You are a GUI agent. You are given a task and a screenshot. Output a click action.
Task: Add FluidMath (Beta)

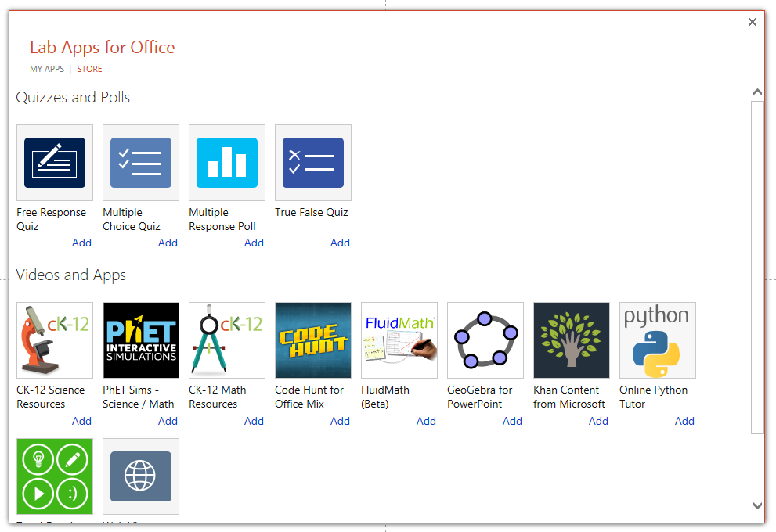tap(426, 421)
